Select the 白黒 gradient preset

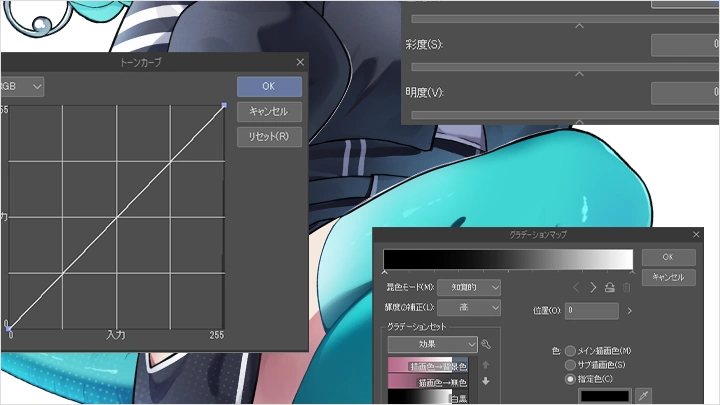click(428, 397)
